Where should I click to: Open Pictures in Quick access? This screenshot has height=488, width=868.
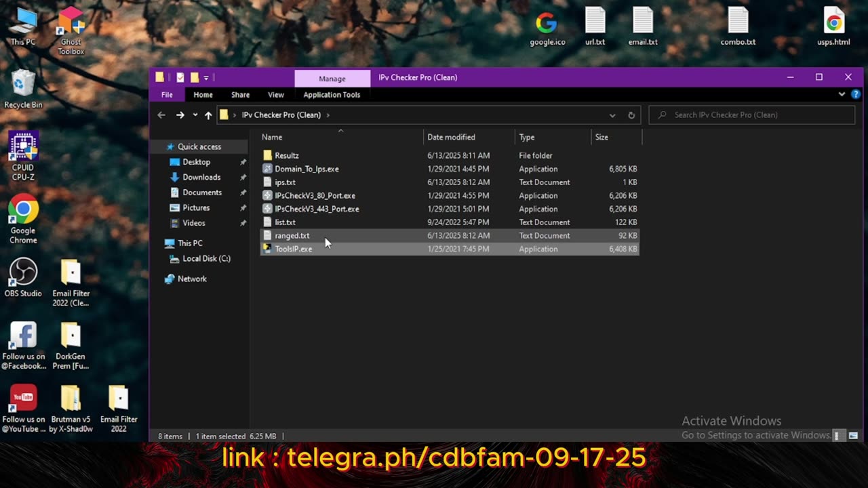tap(196, 207)
